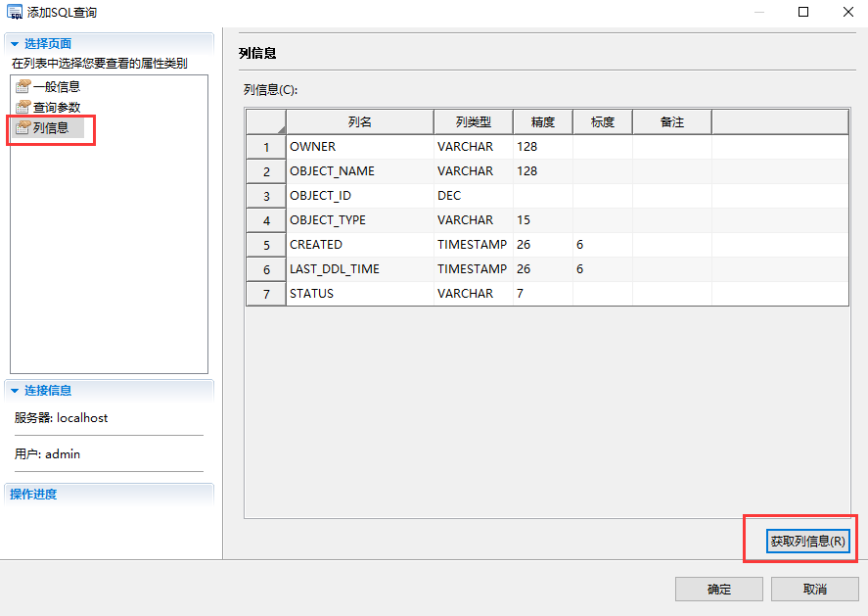
Task: Click scale 6 in LAST_DDL_TIME row
Action: [602, 268]
